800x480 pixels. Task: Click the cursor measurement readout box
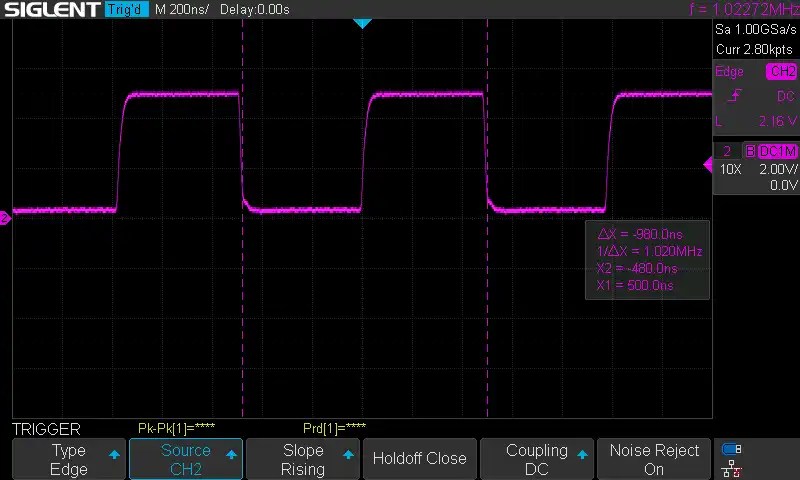click(x=648, y=259)
